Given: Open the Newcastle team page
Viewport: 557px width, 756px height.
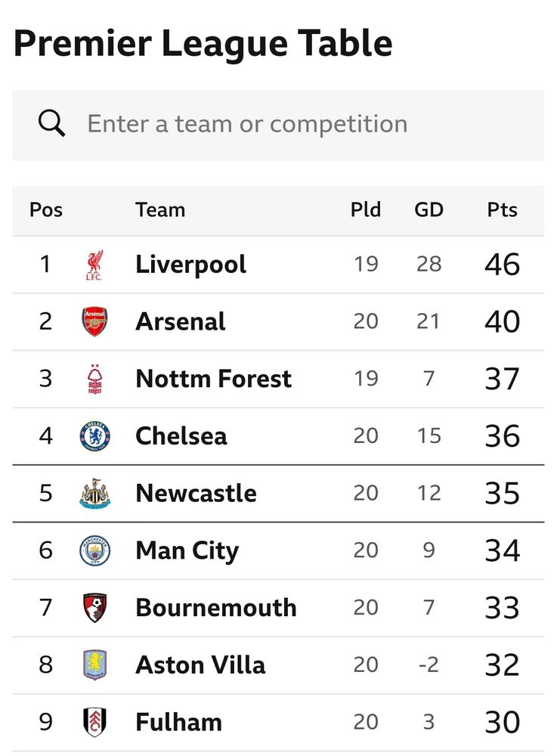Looking at the screenshot, I should (x=196, y=493).
